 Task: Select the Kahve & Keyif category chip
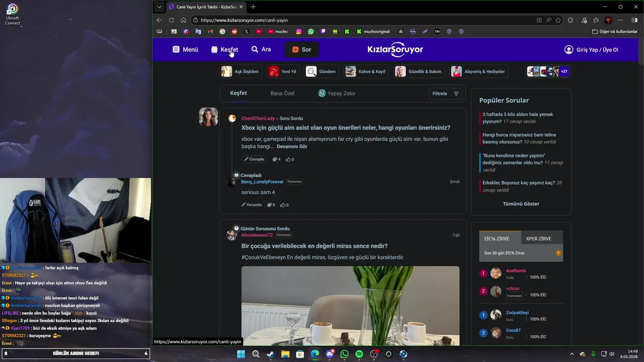(x=366, y=71)
